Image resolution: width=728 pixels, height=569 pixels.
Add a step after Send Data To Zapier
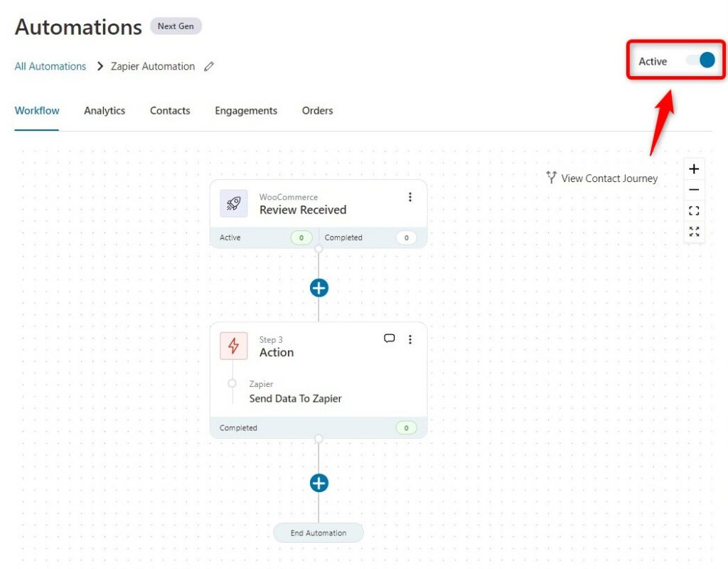(319, 483)
